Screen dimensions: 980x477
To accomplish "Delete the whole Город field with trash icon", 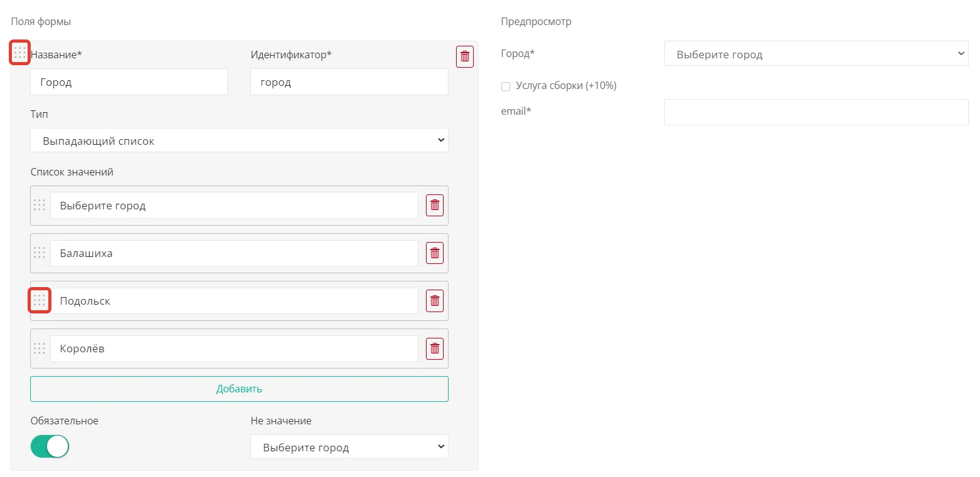I will pos(465,56).
